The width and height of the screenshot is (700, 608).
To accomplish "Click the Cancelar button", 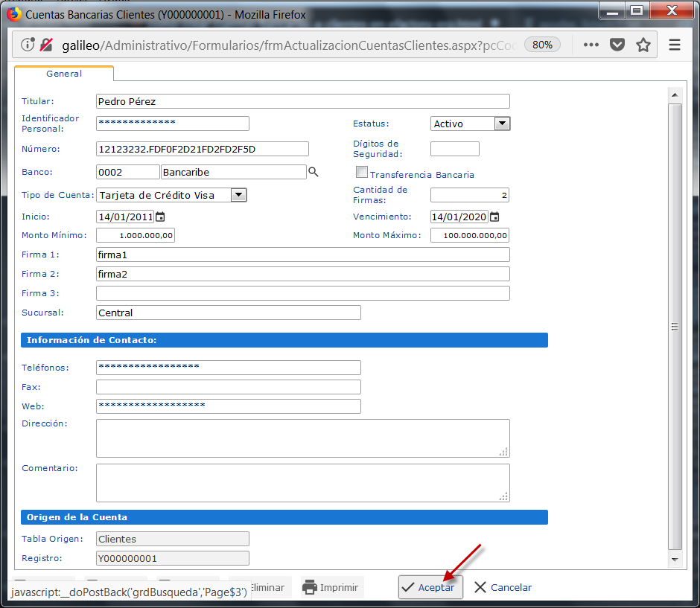I will tap(503, 587).
